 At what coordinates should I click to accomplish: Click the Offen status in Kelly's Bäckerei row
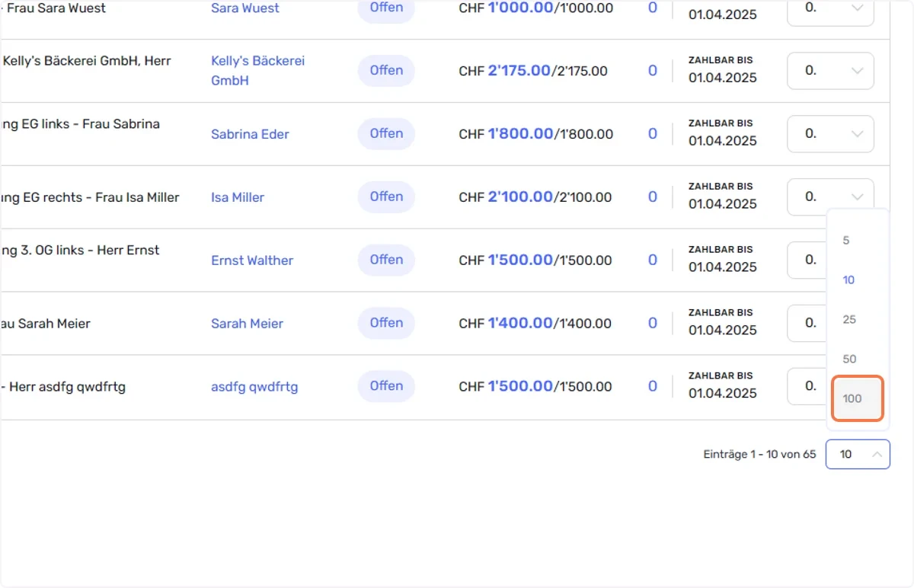386,70
